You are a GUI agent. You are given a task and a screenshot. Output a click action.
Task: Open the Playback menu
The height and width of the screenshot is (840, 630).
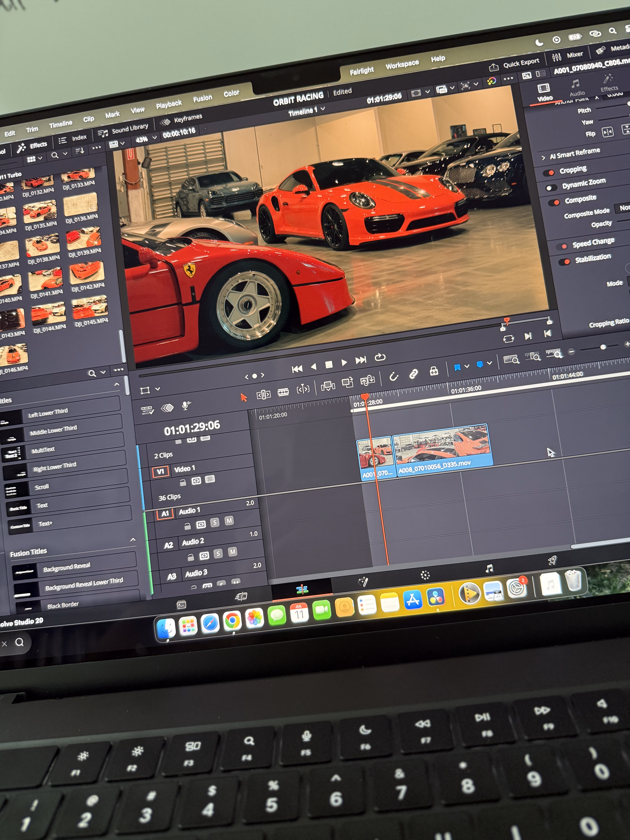[x=169, y=104]
